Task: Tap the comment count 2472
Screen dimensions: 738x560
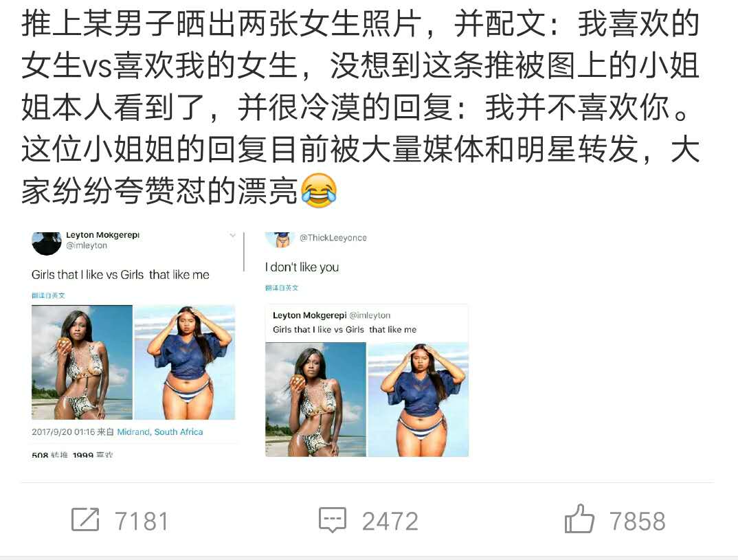Action: tap(390, 522)
